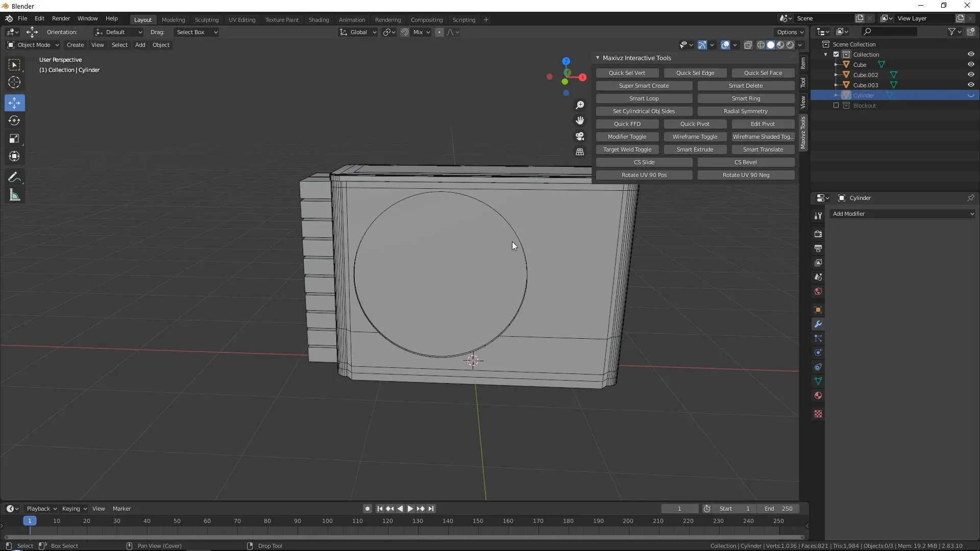Screen dimensions: 980x551
Task: Toggle X-ray display in the viewport header
Action: coord(748,45)
